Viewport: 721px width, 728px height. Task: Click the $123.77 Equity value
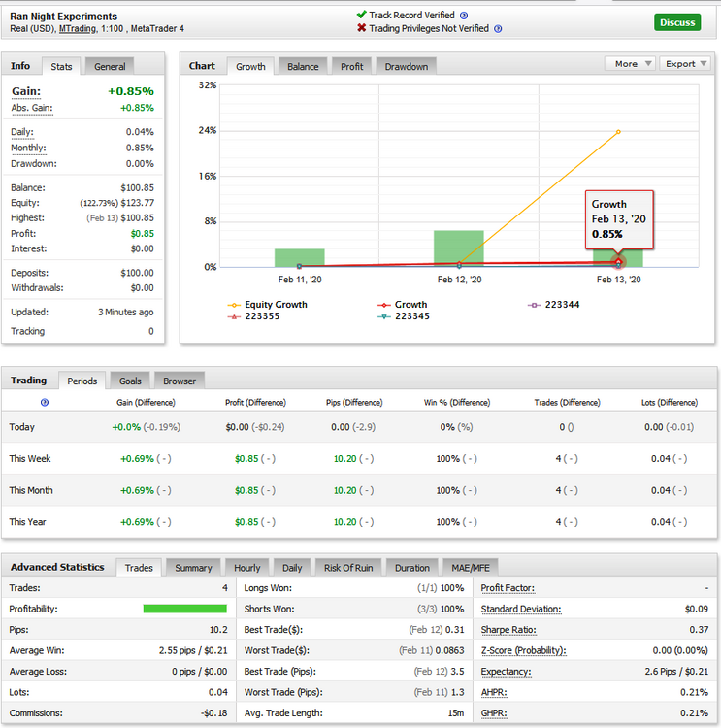coord(138,203)
